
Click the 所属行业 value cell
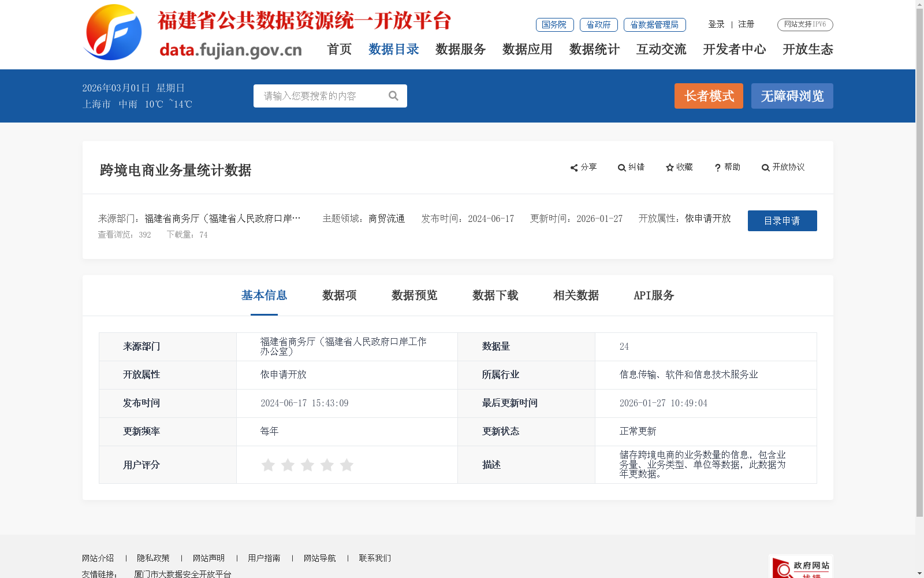click(x=706, y=375)
